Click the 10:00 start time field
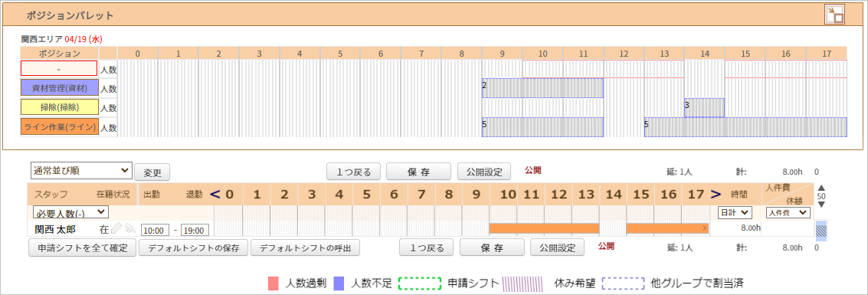 tap(155, 230)
